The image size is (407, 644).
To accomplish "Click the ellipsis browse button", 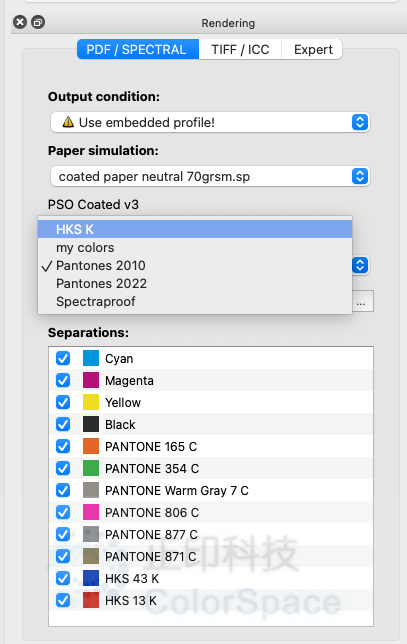I will click(361, 301).
